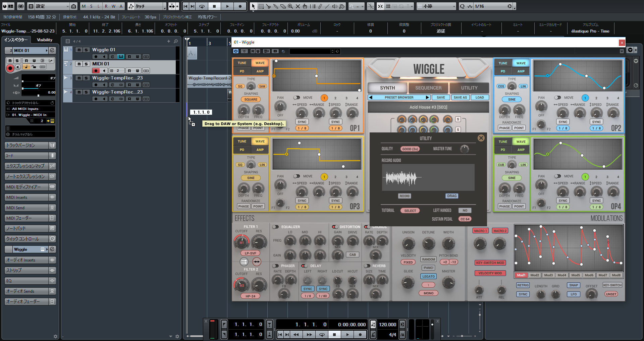Open the UTILITY tab in Wiggle

[469, 88]
